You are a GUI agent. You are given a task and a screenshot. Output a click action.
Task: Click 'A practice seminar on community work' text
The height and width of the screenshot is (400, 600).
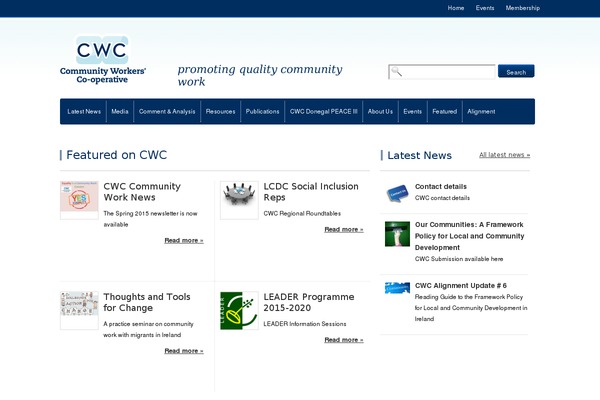click(x=148, y=329)
